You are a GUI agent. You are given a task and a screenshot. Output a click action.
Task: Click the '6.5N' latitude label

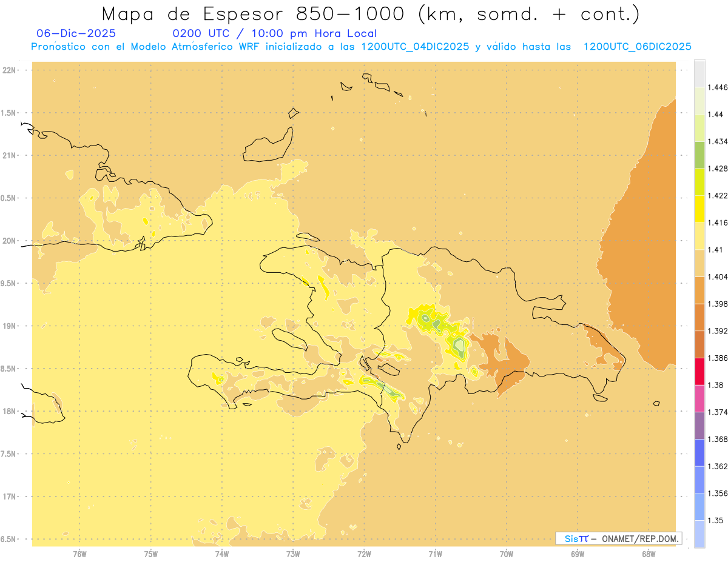click(x=7, y=540)
